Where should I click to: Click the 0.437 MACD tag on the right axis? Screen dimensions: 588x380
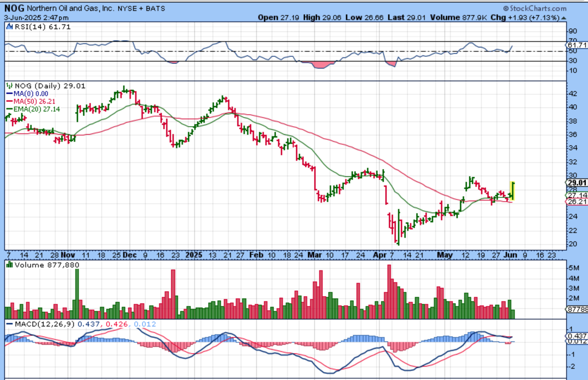(x=577, y=336)
